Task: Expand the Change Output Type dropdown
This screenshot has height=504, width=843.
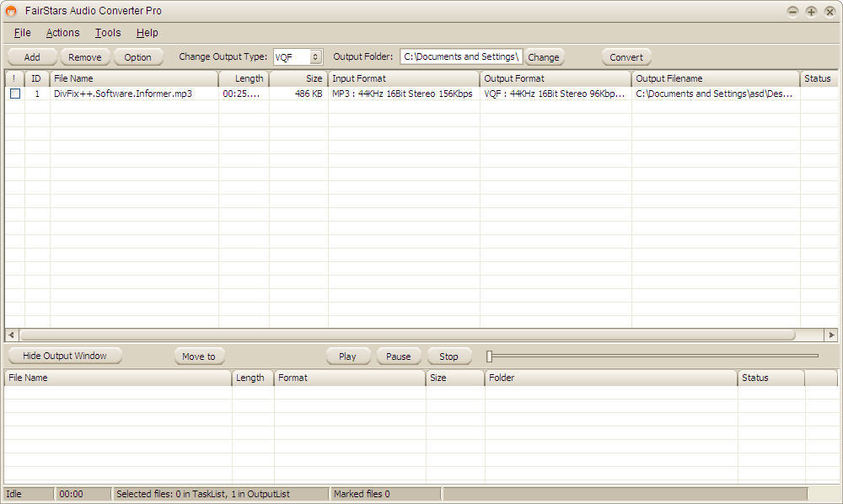Action: tap(315, 57)
